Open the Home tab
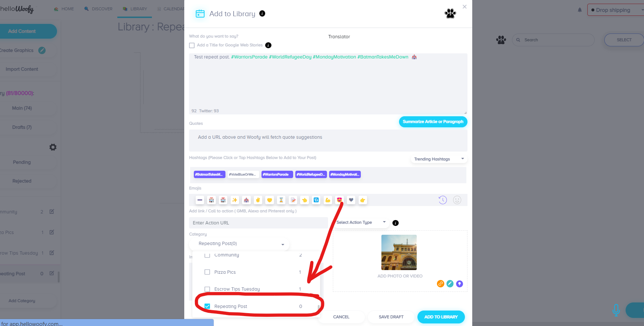The height and width of the screenshot is (326, 644). point(64,9)
